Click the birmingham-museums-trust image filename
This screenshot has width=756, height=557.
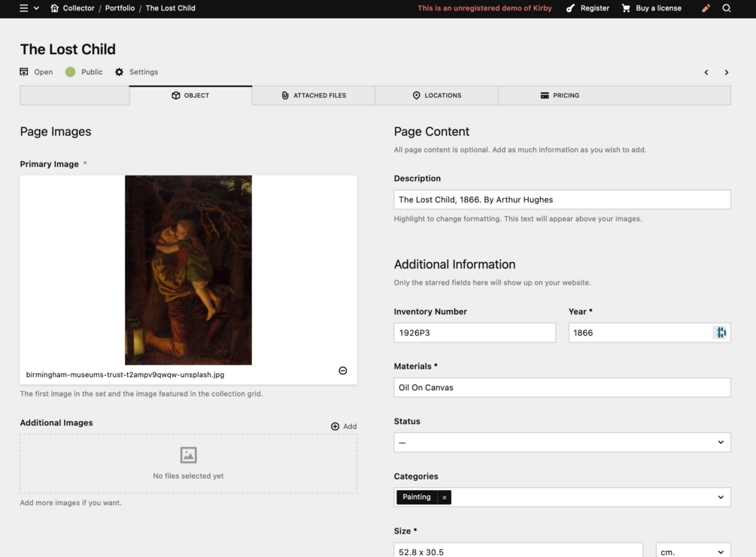[x=125, y=375]
